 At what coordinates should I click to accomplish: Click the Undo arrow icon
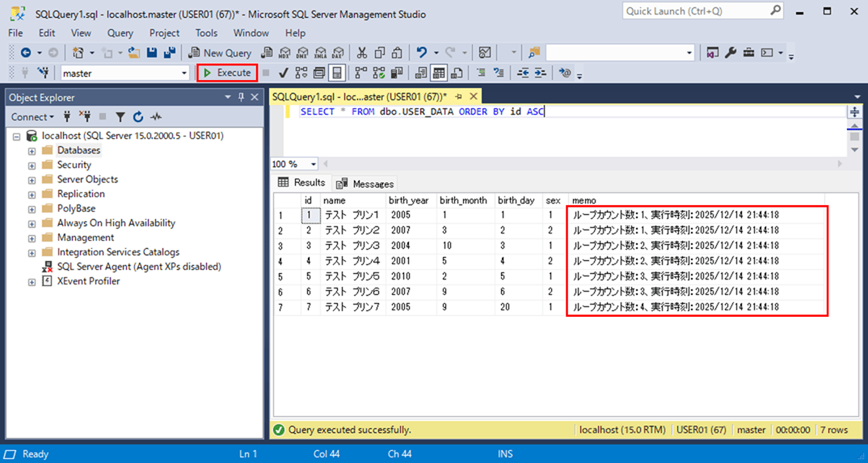pos(421,53)
